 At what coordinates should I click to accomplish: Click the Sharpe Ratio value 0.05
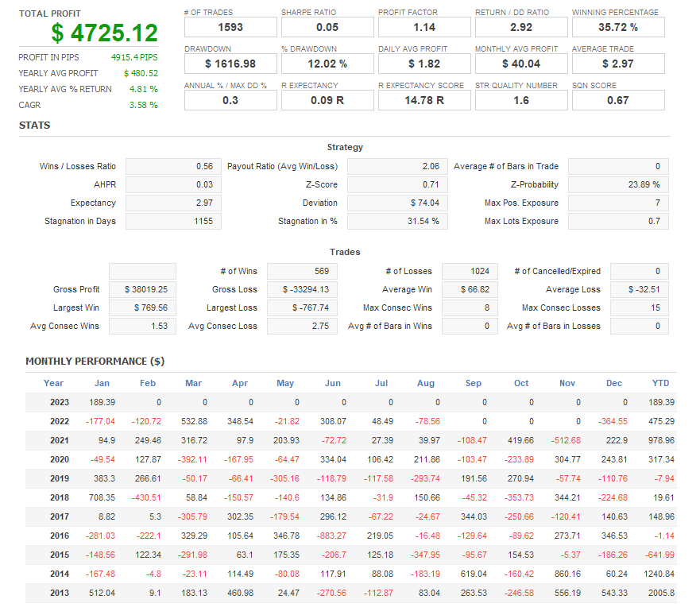pos(327,27)
